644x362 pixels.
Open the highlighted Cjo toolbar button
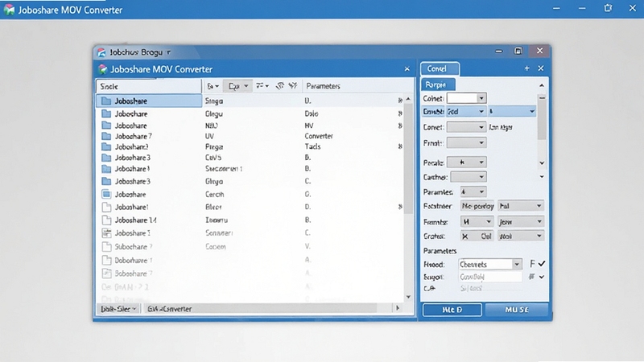(237, 86)
